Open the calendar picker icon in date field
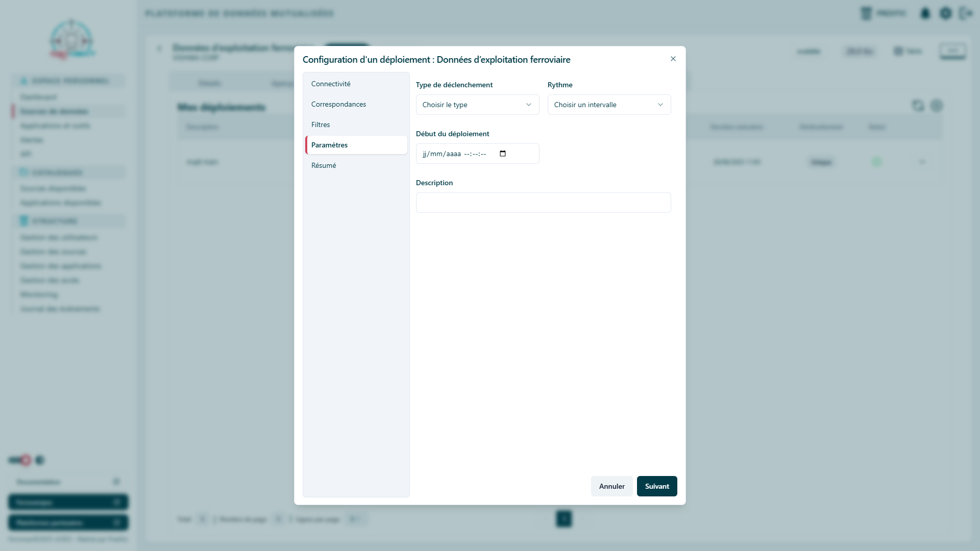 [x=503, y=154]
